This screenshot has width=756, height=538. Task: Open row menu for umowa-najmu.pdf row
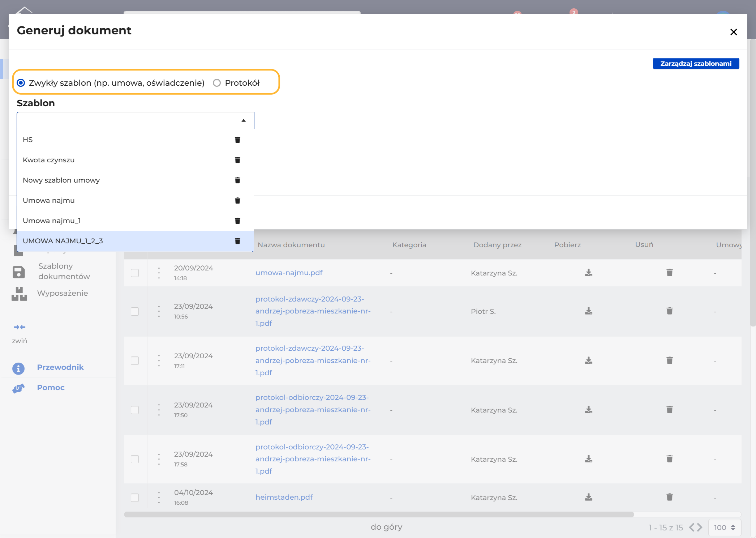pyautogui.click(x=159, y=273)
